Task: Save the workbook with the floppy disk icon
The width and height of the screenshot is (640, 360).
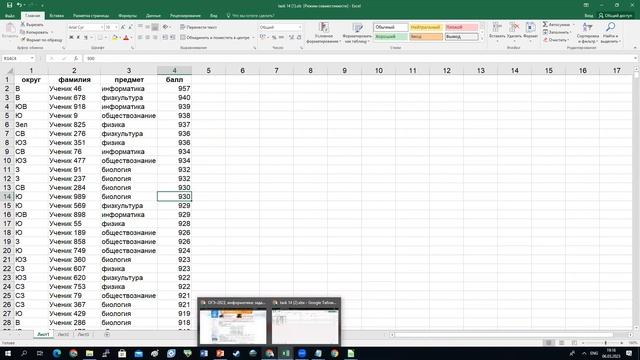Action: (x=9, y=5)
